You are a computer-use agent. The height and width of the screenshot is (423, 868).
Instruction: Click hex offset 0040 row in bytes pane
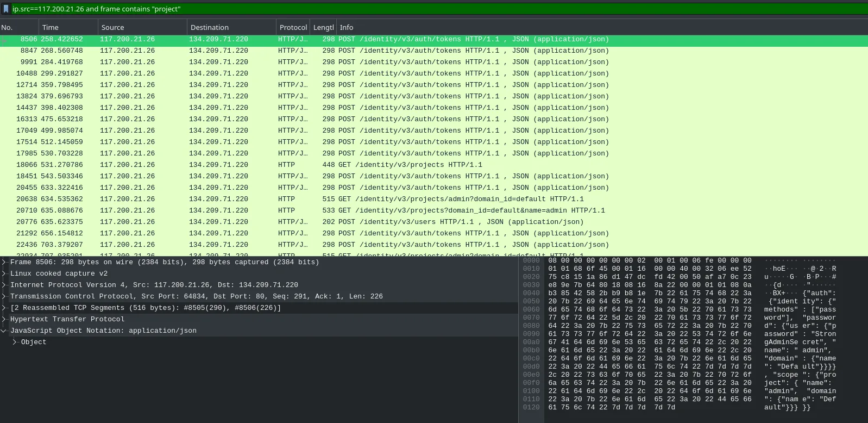coord(531,293)
